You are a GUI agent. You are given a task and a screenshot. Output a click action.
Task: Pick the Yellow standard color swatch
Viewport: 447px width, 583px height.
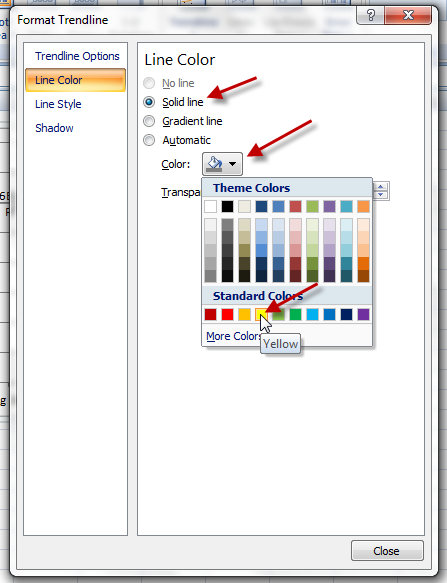[261, 315]
